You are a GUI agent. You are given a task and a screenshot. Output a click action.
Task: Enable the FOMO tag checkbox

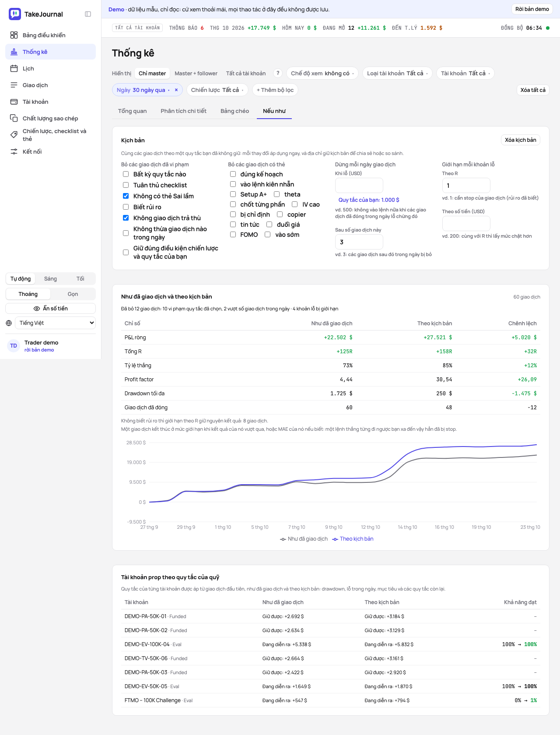(x=233, y=235)
